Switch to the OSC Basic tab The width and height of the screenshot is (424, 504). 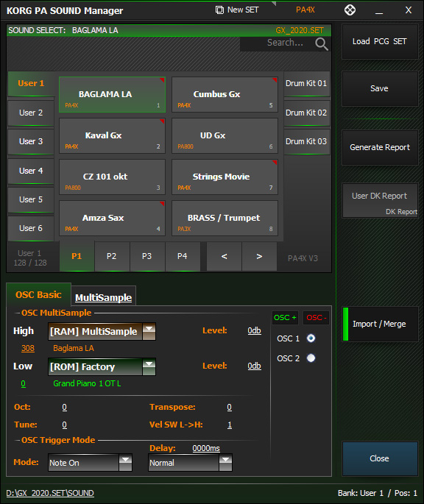click(x=38, y=295)
